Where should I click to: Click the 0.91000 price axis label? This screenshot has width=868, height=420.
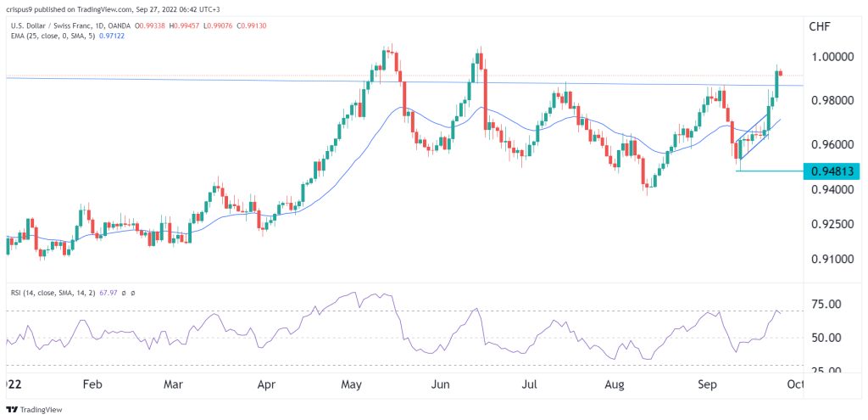[834, 260]
